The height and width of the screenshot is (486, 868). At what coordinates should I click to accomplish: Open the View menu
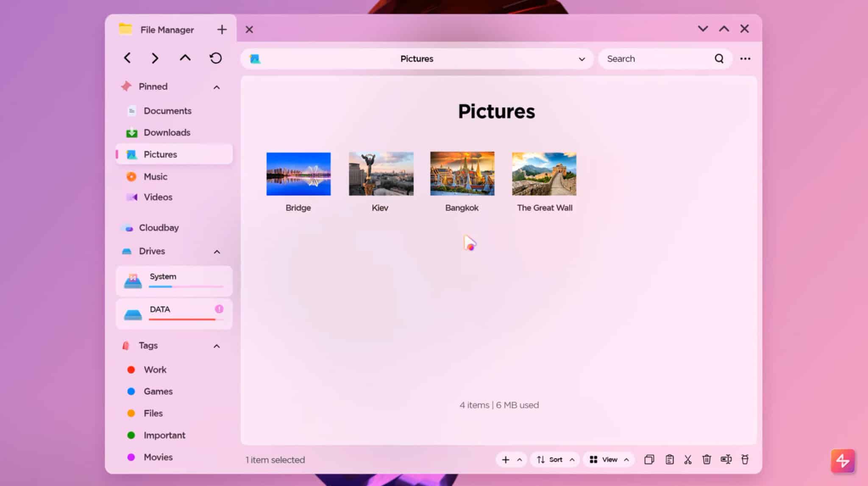(x=609, y=459)
